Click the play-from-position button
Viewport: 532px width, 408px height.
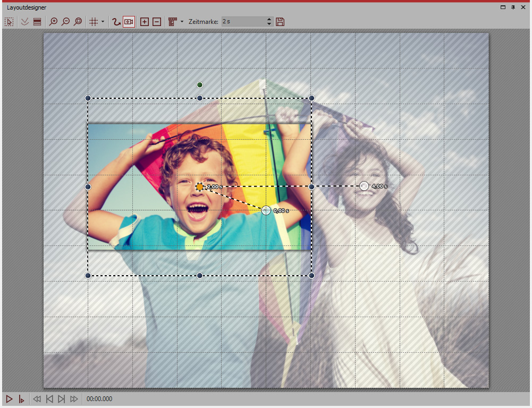pyautogui.click(x=21, y=399)
